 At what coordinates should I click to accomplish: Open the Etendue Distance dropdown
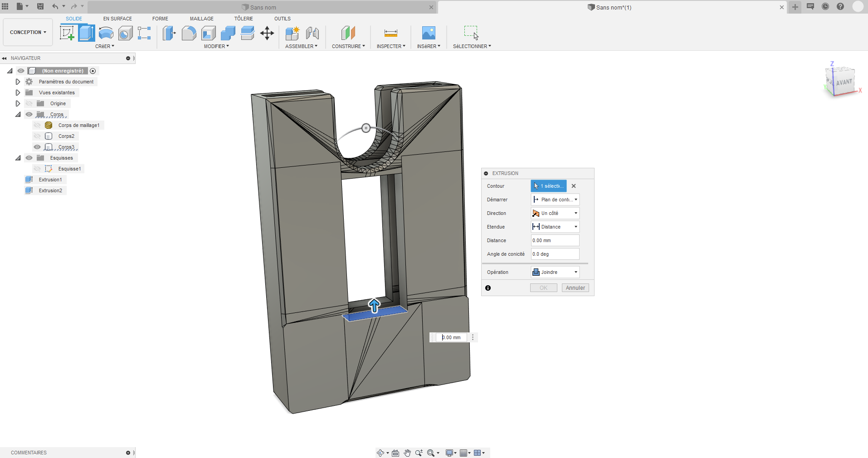pyautogui.click(x=555, y=227)
